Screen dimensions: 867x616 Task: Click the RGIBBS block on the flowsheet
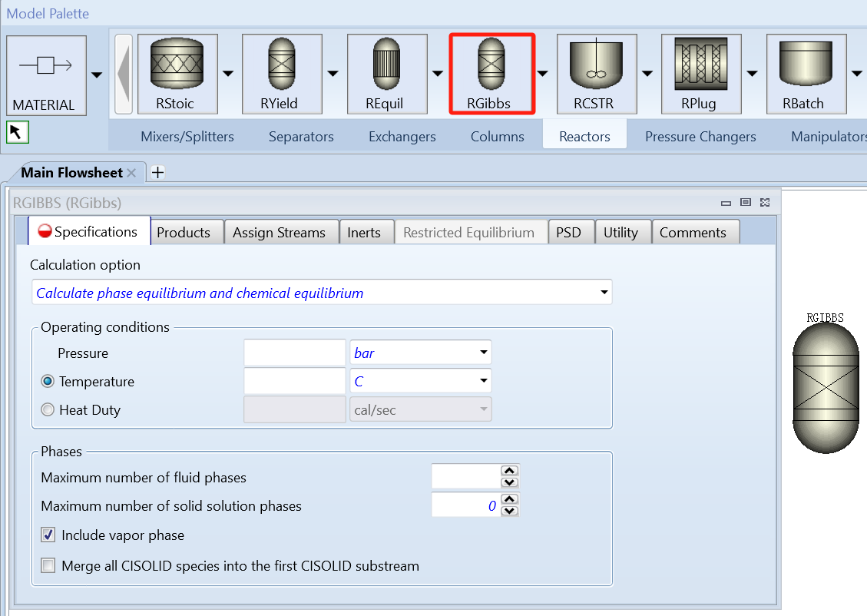(826, 388)
